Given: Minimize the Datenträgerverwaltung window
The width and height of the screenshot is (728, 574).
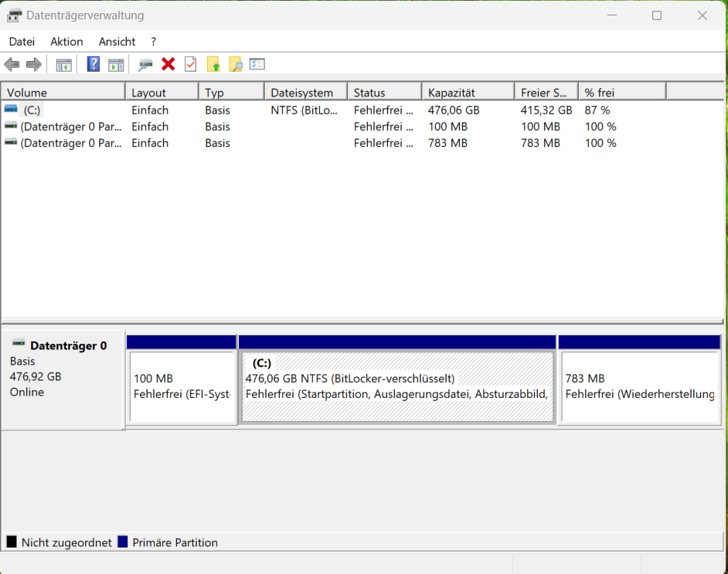Looking at the screenshot, I should (x=612, y=15).
